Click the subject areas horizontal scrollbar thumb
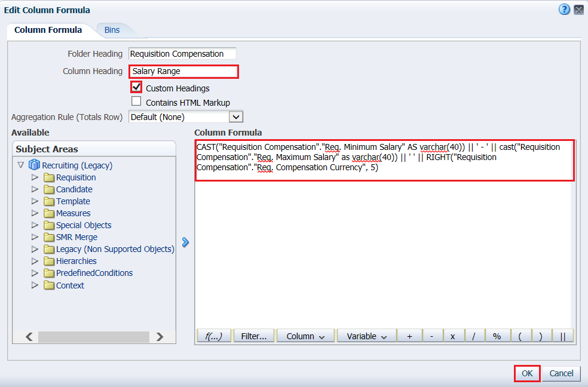The height and width of the screenshot is (387, 588). coord(94,337)
